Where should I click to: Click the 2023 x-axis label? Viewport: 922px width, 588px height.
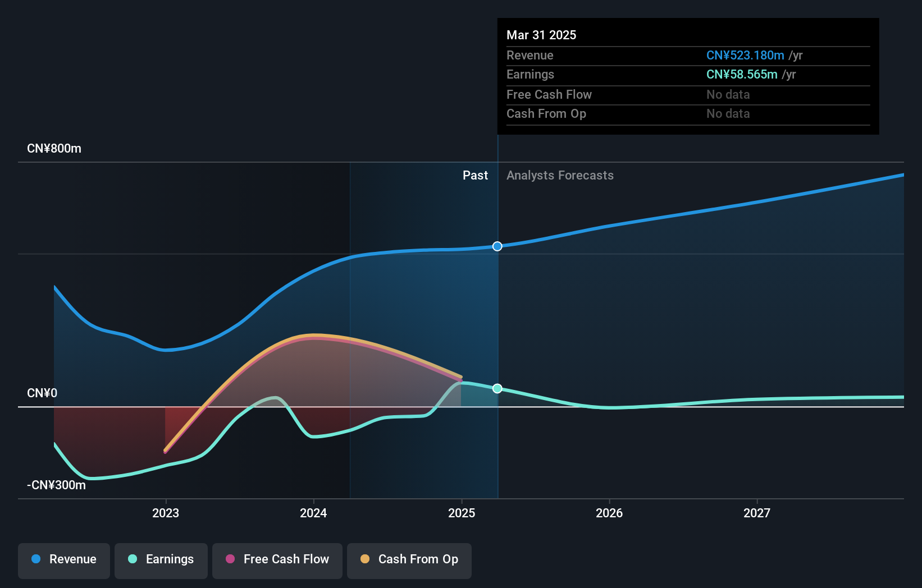(x=166, y=513)
